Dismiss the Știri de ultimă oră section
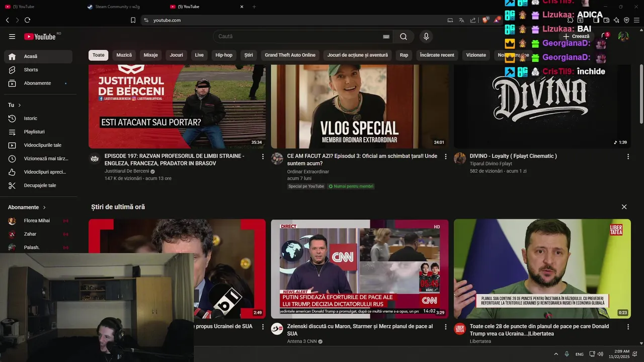Image resolution: width=644 pixels, height=362 pixels. [624, 207]
